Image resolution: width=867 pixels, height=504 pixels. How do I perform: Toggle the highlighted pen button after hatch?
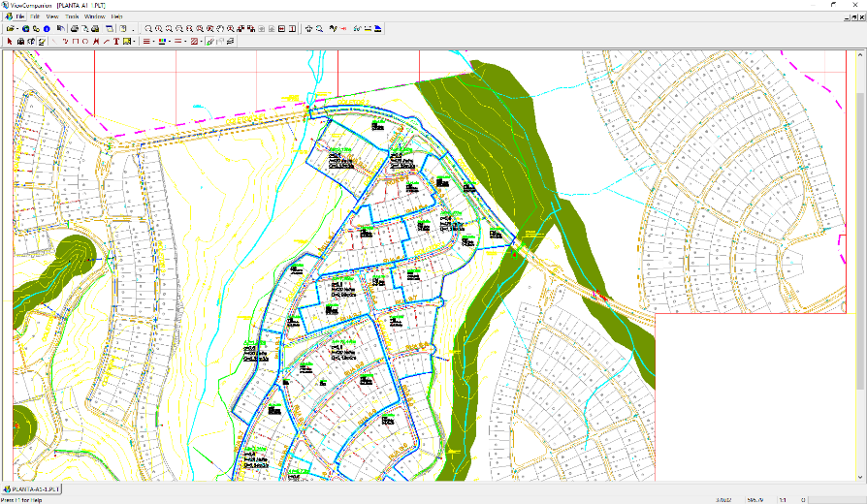click(x=209, y=42)
